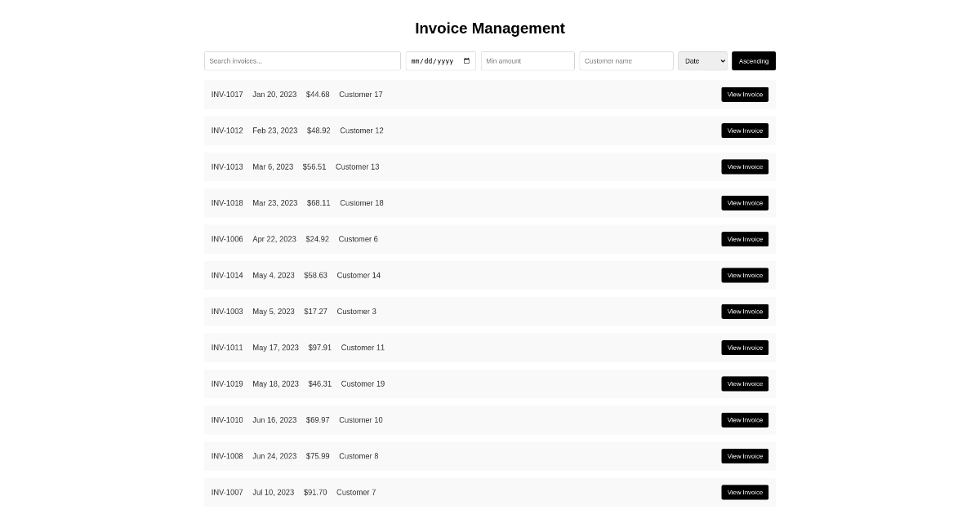Open the calendar icon in the date filter
The height and width of the screenshot is (514, 980).
click(465, 60)
